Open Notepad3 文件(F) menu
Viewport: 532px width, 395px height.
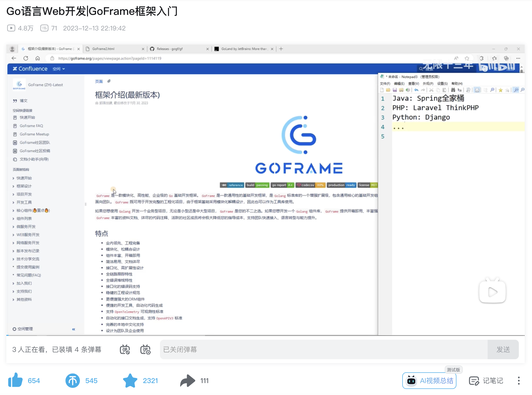coord(385,84)
